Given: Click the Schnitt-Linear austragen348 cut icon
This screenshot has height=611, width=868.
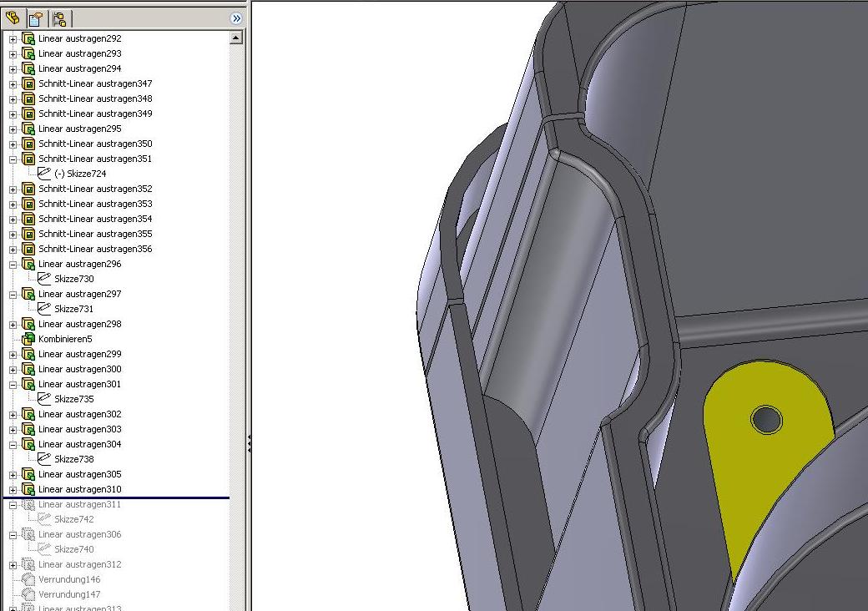Looking at the screenshot, I should click(x=28, y=98).
